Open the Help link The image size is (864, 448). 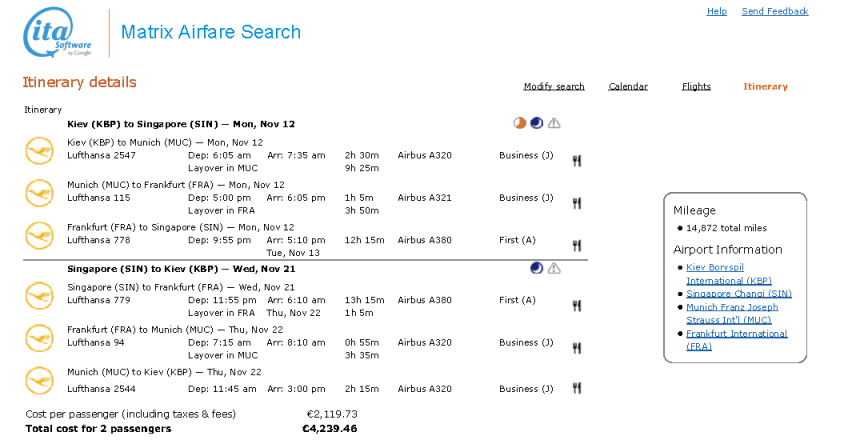[x=717, y=11]
